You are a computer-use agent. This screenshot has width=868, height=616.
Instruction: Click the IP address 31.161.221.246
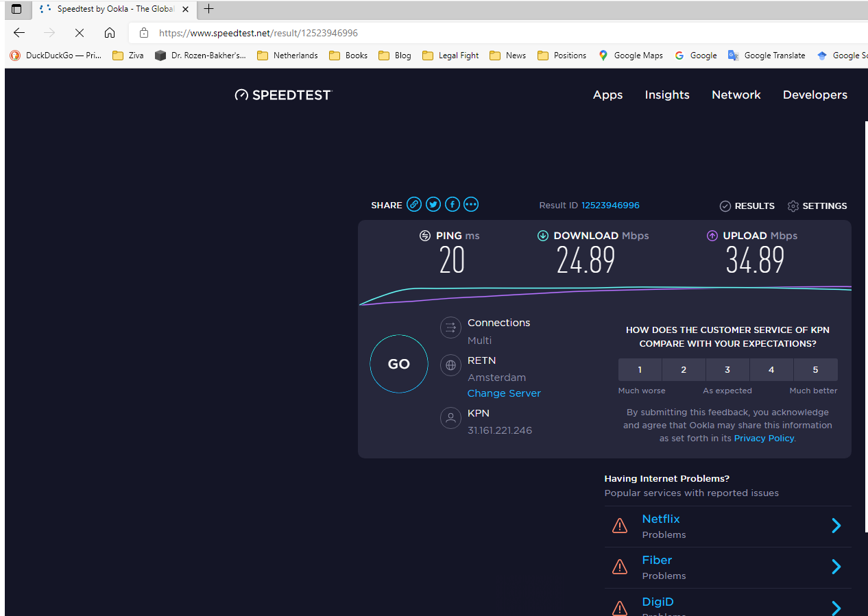[500, 430]
